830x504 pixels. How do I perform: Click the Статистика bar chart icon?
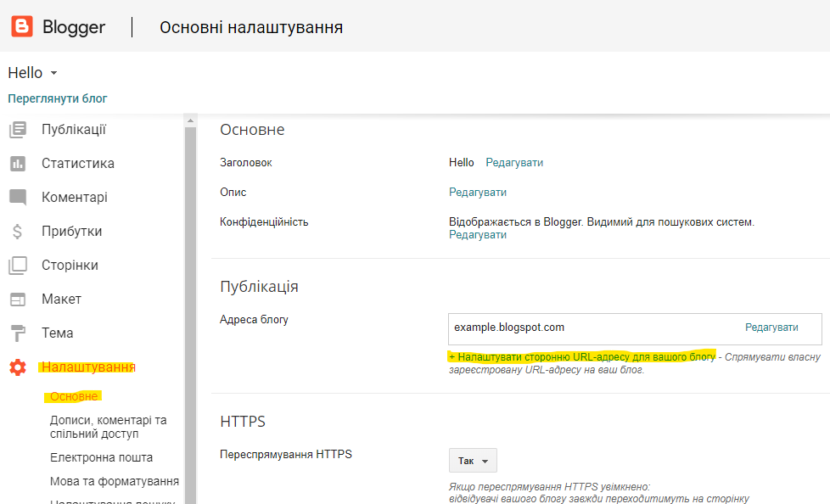(18, 164)
